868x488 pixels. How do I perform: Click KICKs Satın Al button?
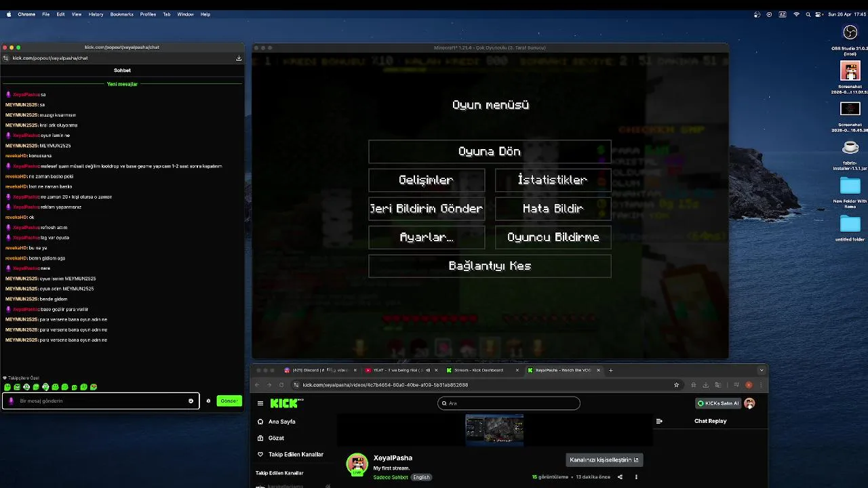(718, 403)
